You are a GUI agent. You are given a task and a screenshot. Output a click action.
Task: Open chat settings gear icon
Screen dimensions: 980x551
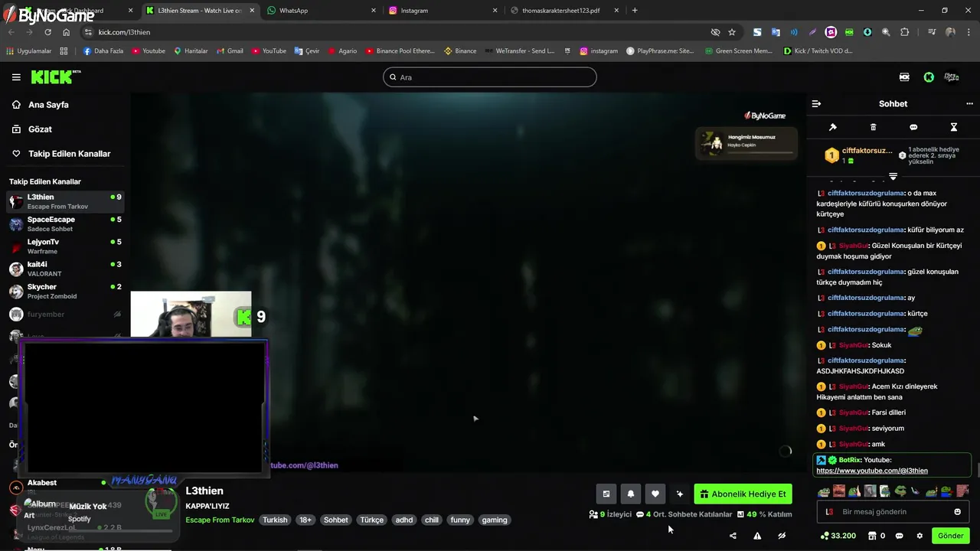[x=920, y=536]
